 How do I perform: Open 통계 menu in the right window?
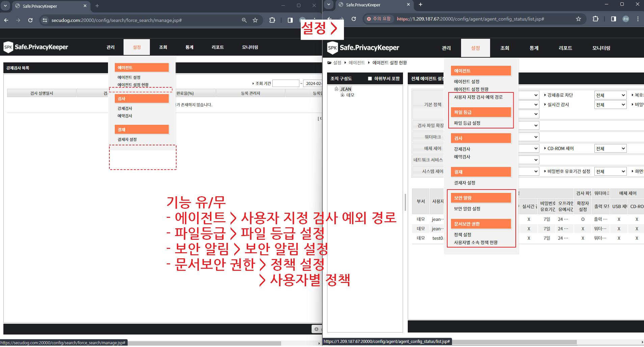[x=534, y=48]
